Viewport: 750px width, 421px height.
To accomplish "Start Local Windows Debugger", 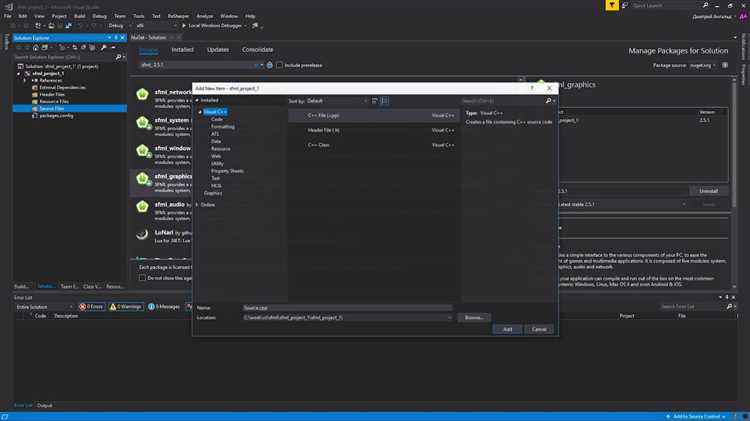I will [x=211, y=26].
